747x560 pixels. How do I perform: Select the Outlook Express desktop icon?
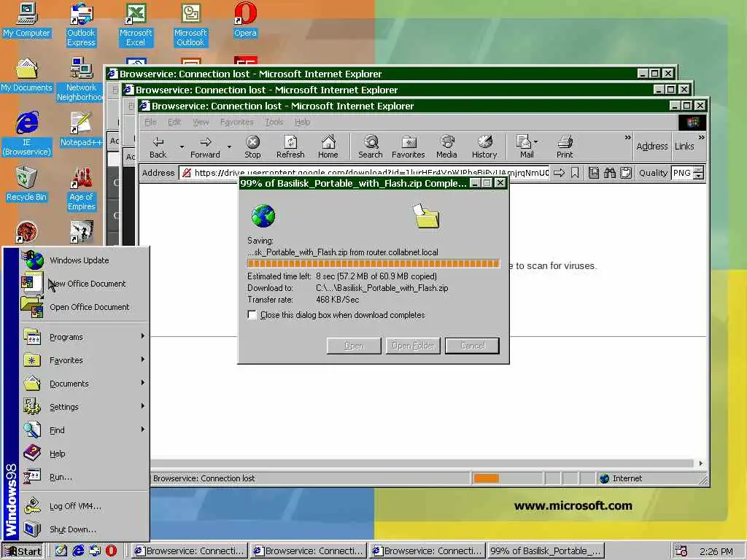(81, 25)
